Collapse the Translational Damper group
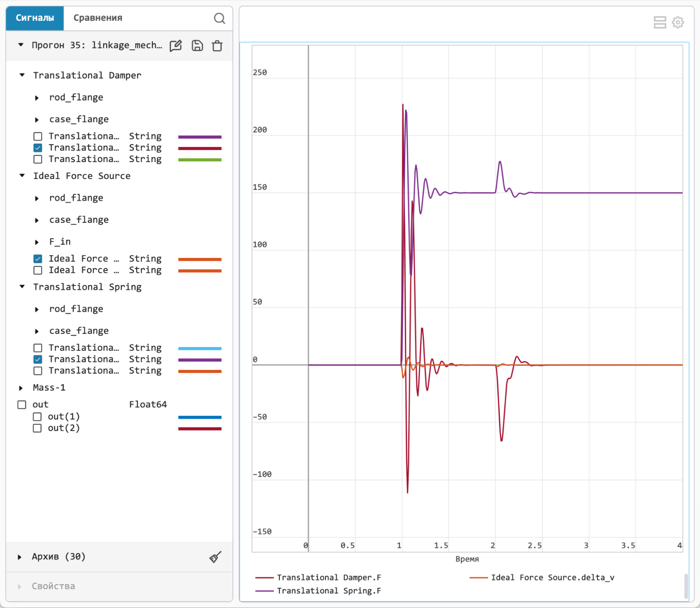 tap(22, 75)
